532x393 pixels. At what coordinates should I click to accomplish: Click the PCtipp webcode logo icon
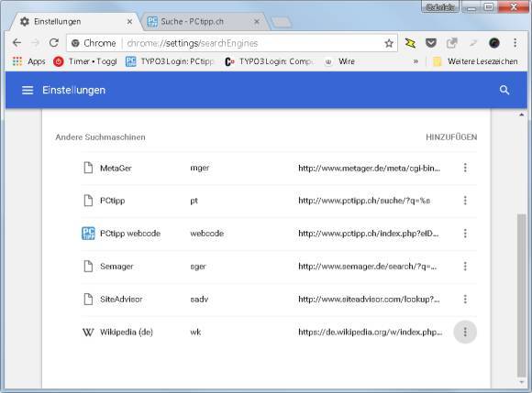[88, 234]
